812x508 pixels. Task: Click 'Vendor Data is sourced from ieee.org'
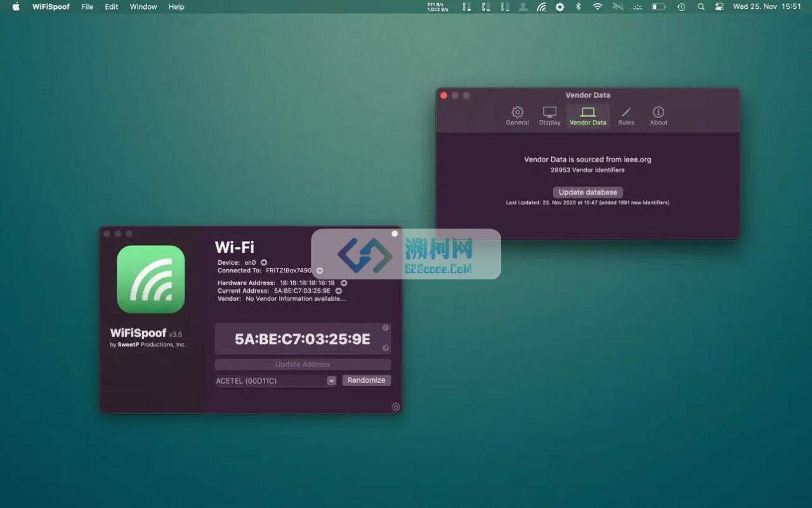pyautogui.click(x=587, y=159)
